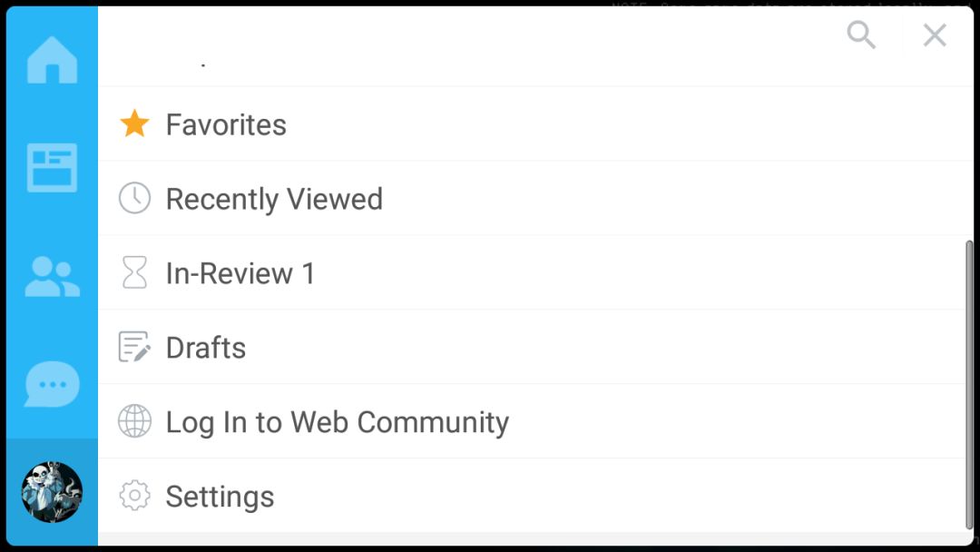Screen dimensions: 980x552
Task: Click the search magnifier icon
Action: pyautogui.click(x=860, y=35)
